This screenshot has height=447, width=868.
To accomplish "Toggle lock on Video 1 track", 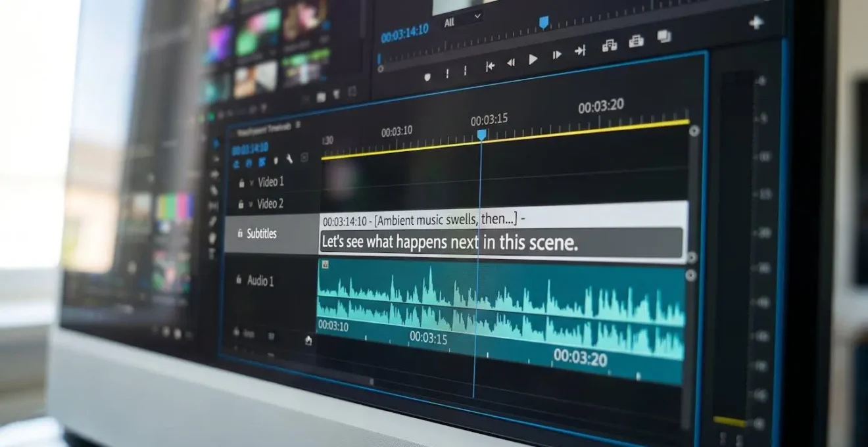I will pyautogui.click(x=241, y=183).
